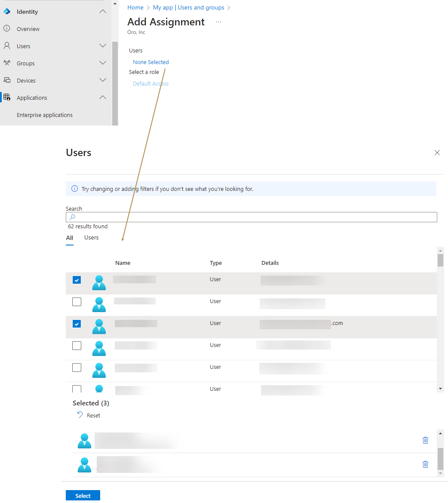The height and width of the screenshot is (503, 448).
Task: Switch to the Users filter tab
Action: pos(91,238)
